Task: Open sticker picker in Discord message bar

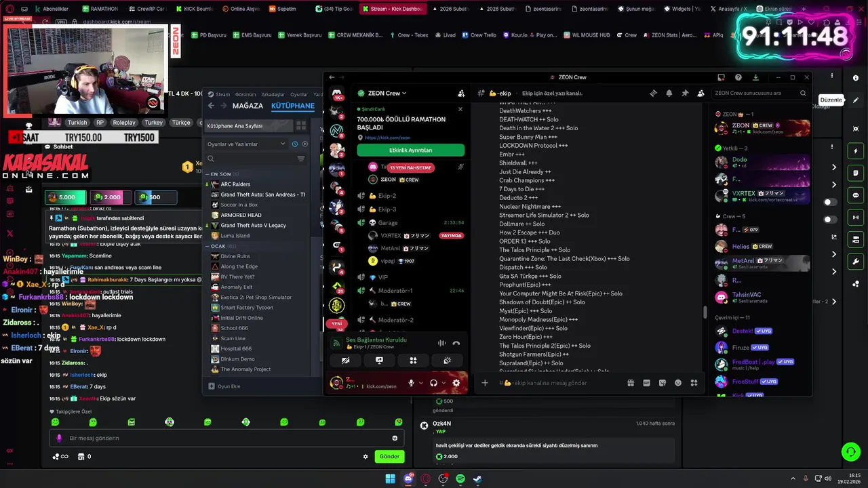Action: (x=663, y=383)
